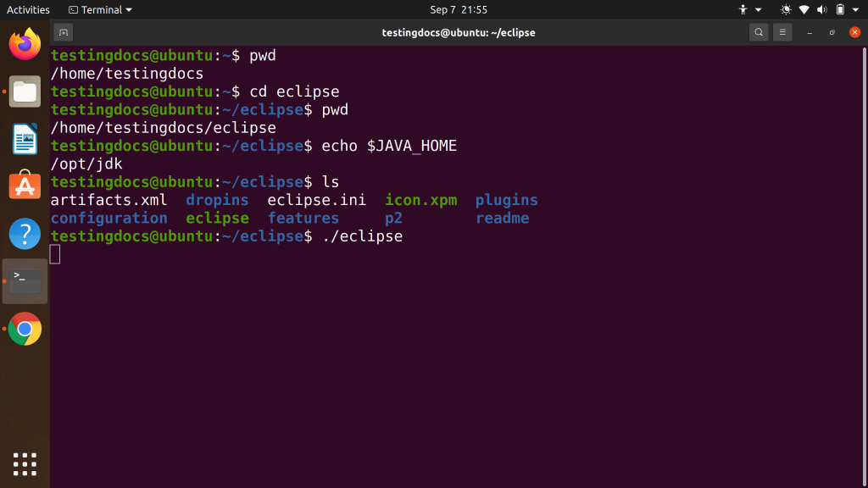
Task: Launch Firefox from the dock
Action: [25, 45]
